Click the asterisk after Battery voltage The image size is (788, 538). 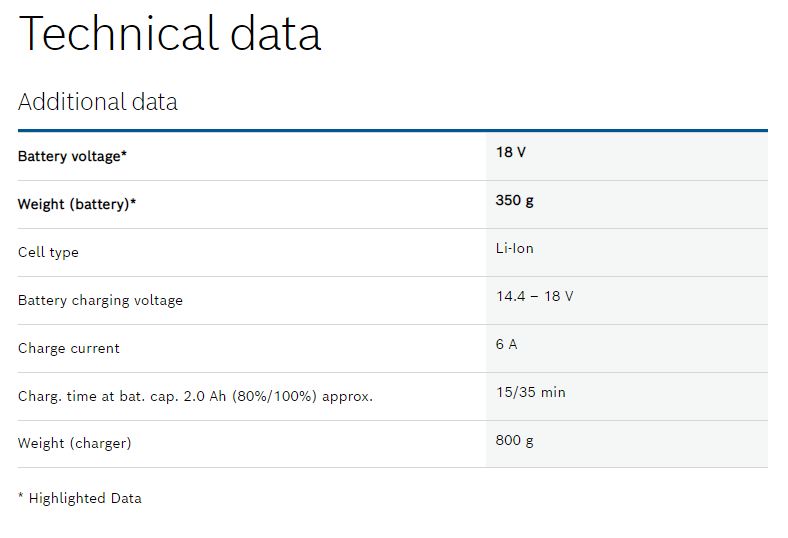click(124, 153)
